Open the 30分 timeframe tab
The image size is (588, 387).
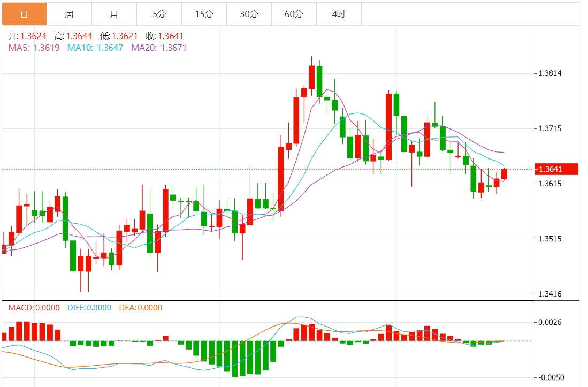(x=249, y=14)
